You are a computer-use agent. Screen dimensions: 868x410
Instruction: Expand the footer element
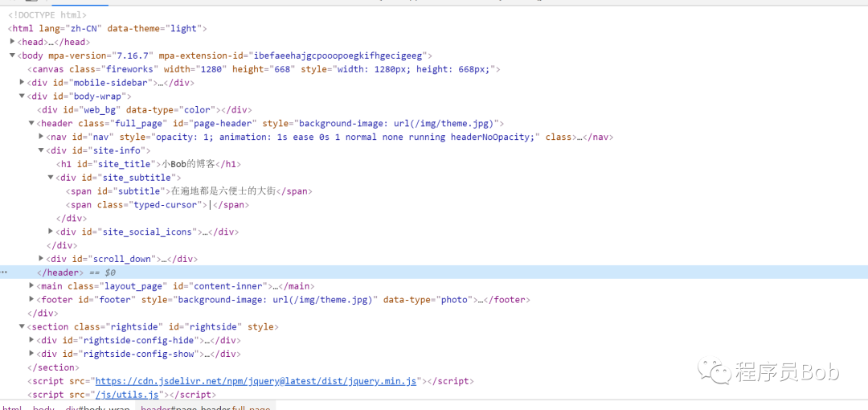31,299
